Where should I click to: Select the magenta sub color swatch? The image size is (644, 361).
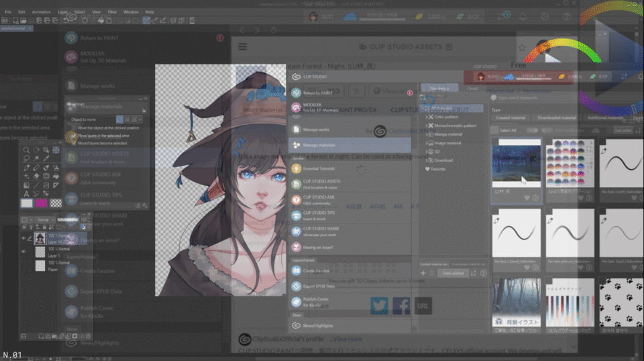pyautogui.click(x=42, y=203)
